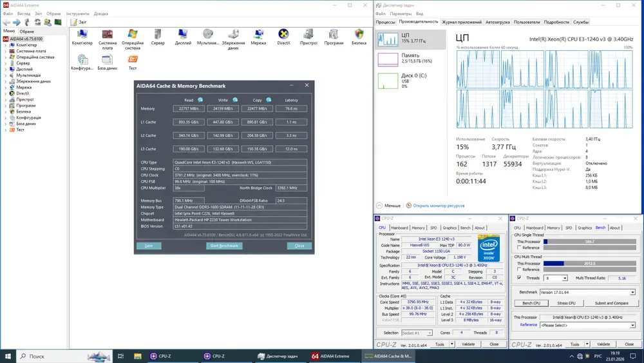
Task: Enable the Reference checkbox under CPU Single Thread
Action: (519, 248)
